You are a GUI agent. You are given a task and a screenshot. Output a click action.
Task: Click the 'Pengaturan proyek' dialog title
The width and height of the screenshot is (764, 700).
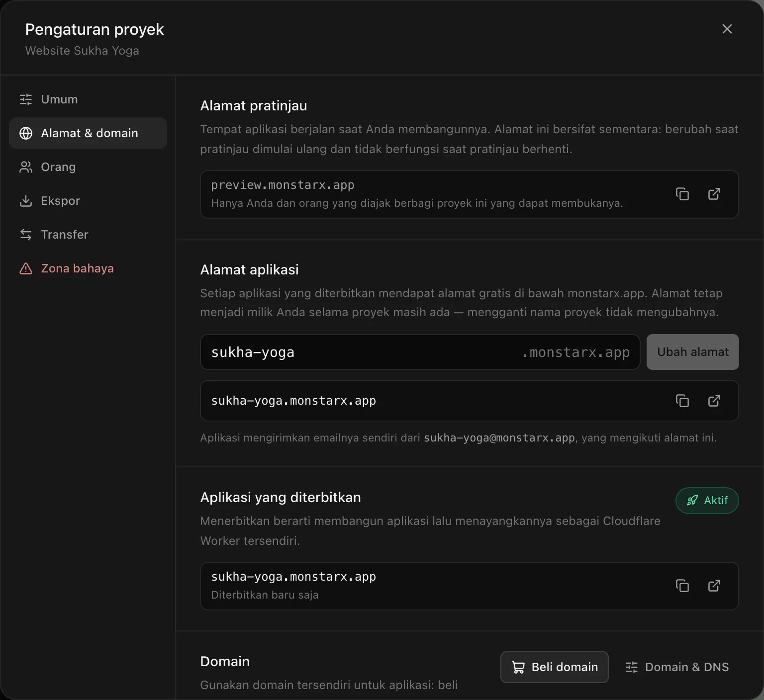[x=95, y=29]
